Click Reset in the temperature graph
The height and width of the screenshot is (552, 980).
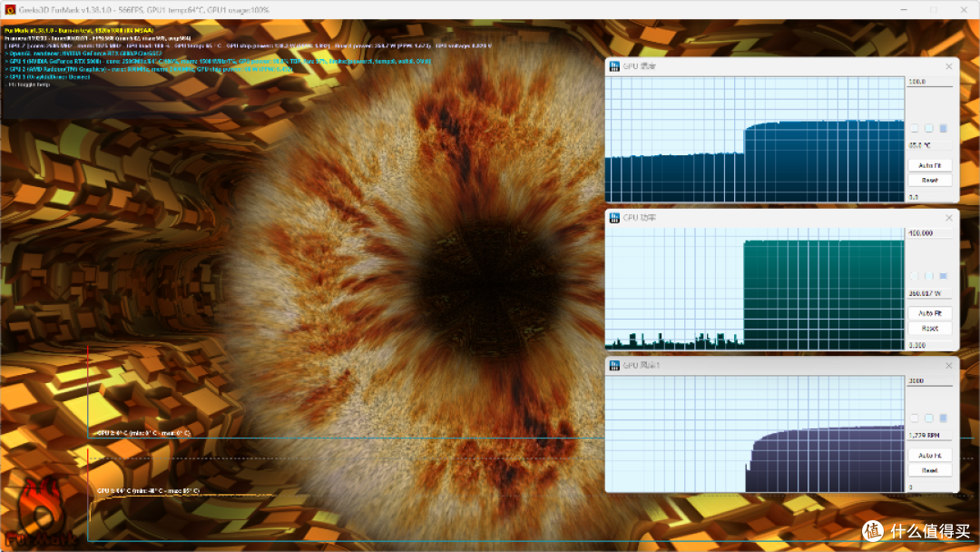click(930, 180)
